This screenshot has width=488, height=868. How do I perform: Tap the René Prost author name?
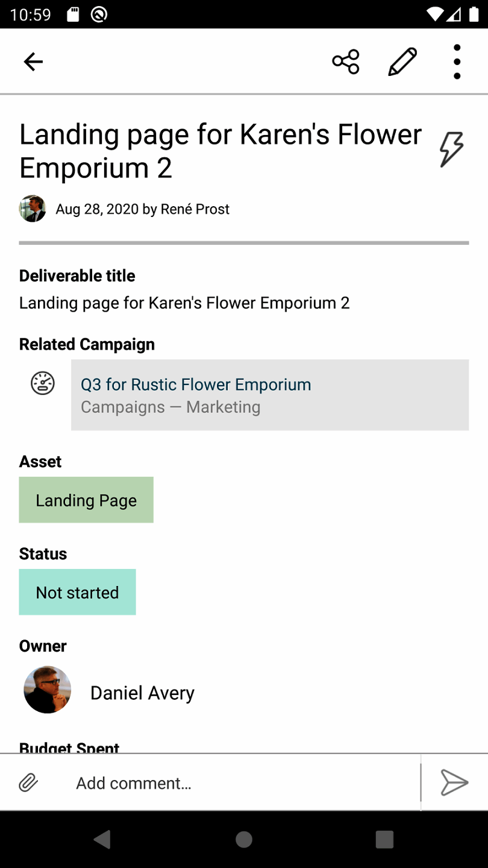click(195, 209)
